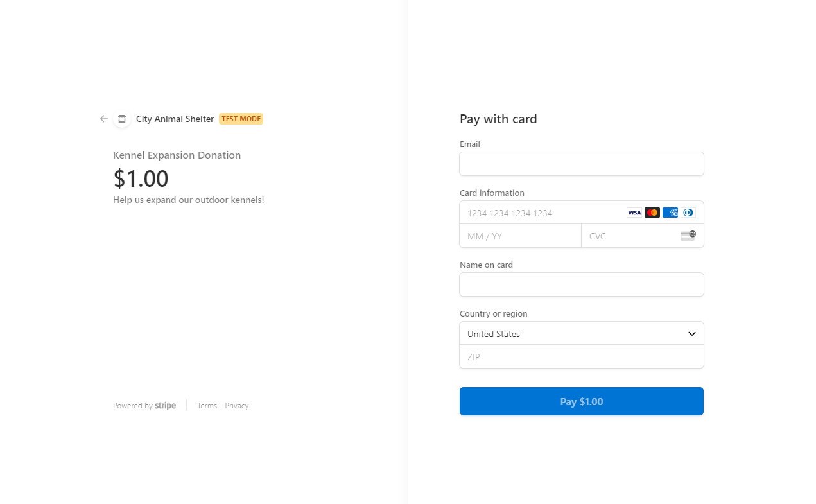Click the chevron arrow beside United States
Image resolution: width=816 pixels, height=504 pixels.
pos(692,334)
